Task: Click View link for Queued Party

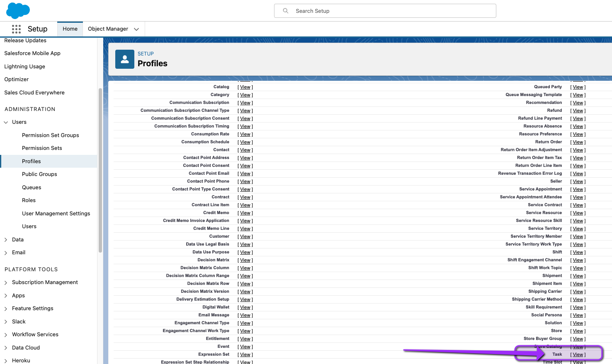Action: click(x=578, y=87)
